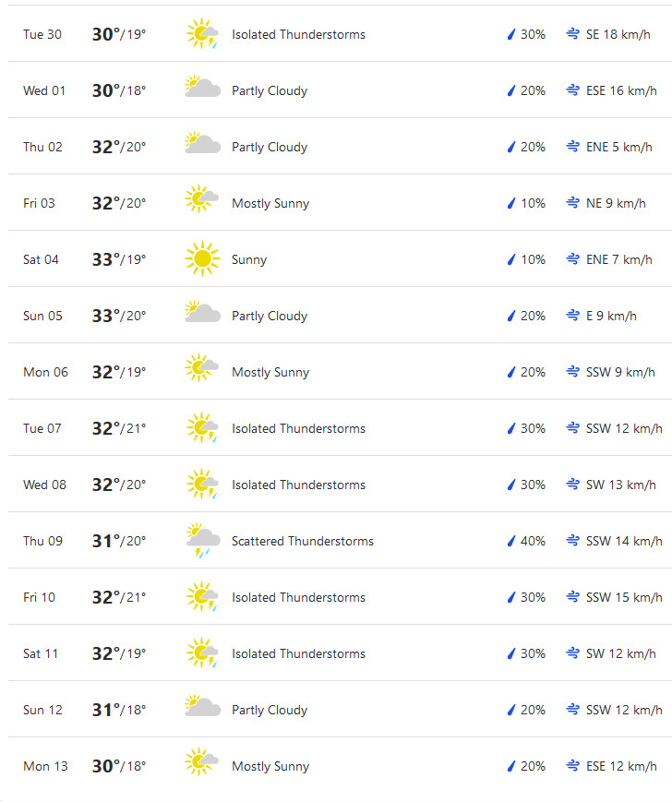Click the 33°/20° temperature for Sun 05
The width and height of the screenshot is (672, 802).
(119, 316)
